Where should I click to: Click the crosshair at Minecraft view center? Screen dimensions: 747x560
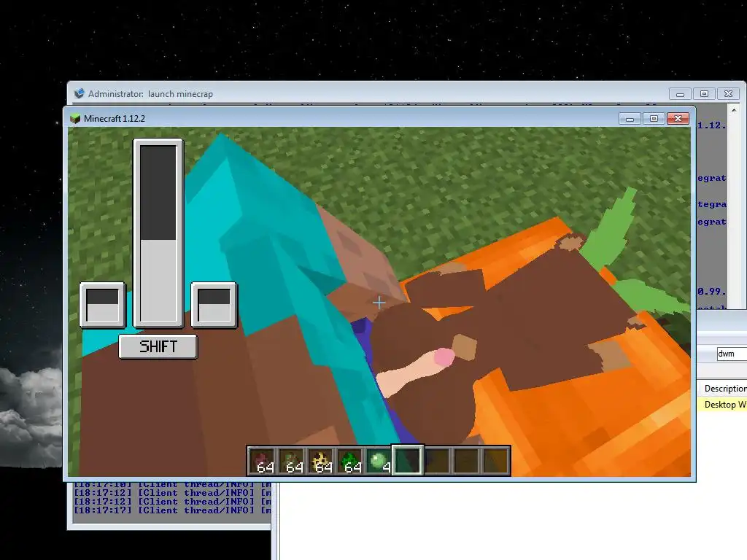coord(379,303)
